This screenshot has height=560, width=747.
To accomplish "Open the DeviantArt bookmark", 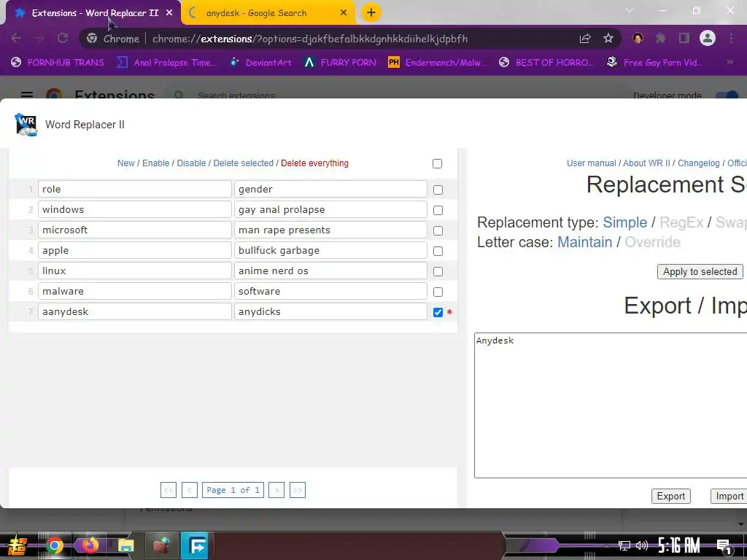I will (x=261, y=63).
